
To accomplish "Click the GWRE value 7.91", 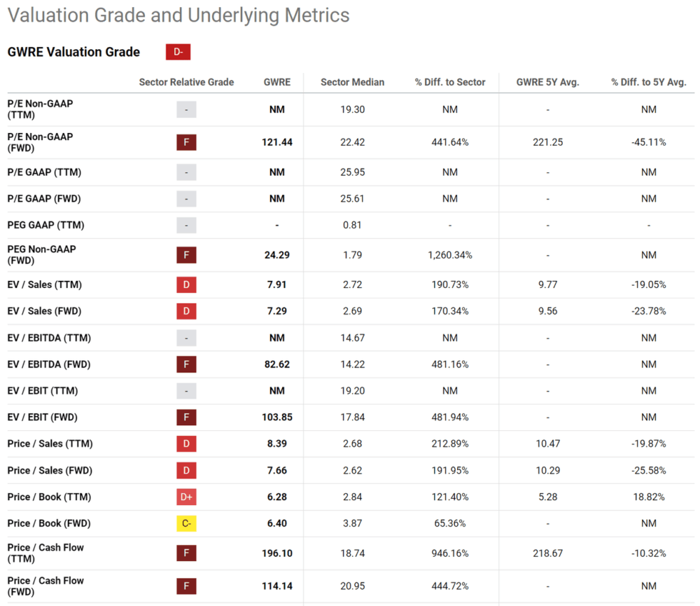I will (276, 284).
